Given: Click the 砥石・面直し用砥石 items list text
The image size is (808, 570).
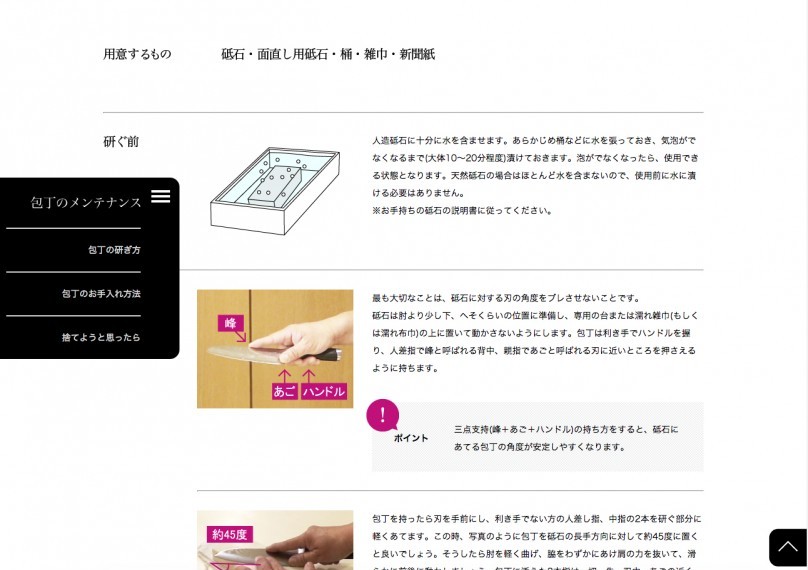Looking at the screenshot, I should (x=328, y=54).
